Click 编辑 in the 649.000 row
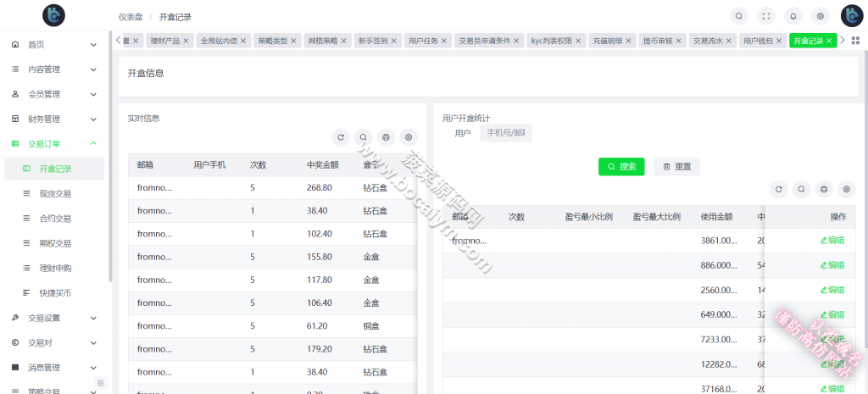 832,315
